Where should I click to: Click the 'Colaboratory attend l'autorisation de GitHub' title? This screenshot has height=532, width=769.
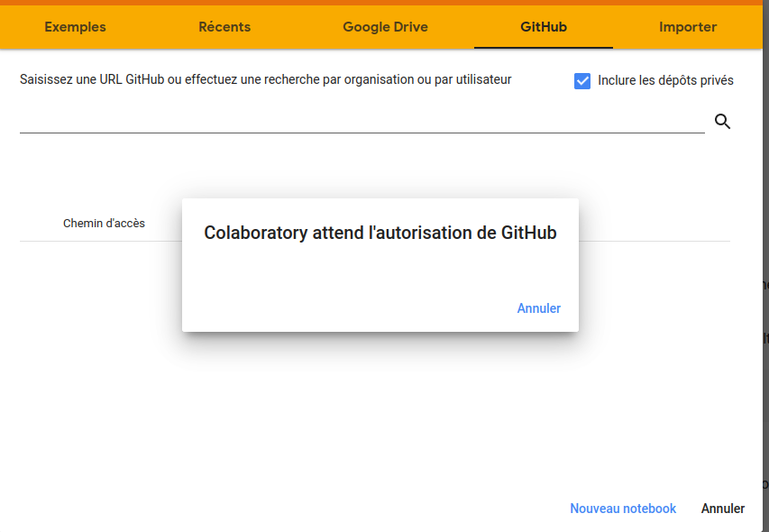[380, 233]
